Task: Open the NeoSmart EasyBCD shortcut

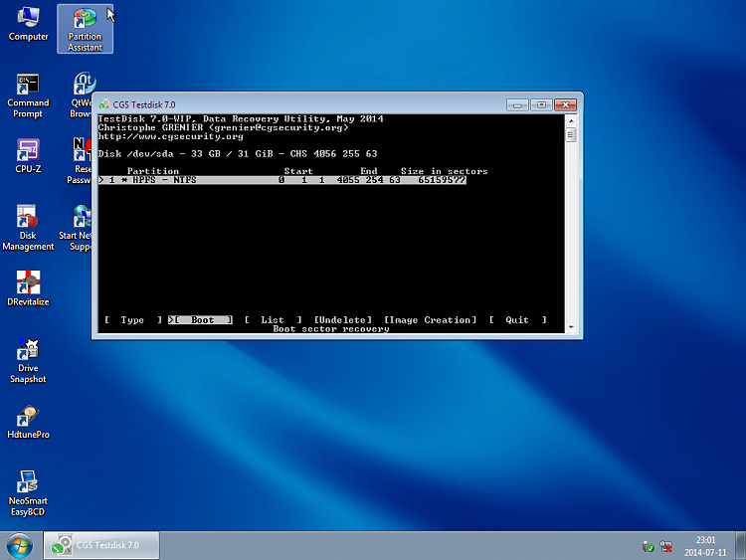Action: [28, 493]
